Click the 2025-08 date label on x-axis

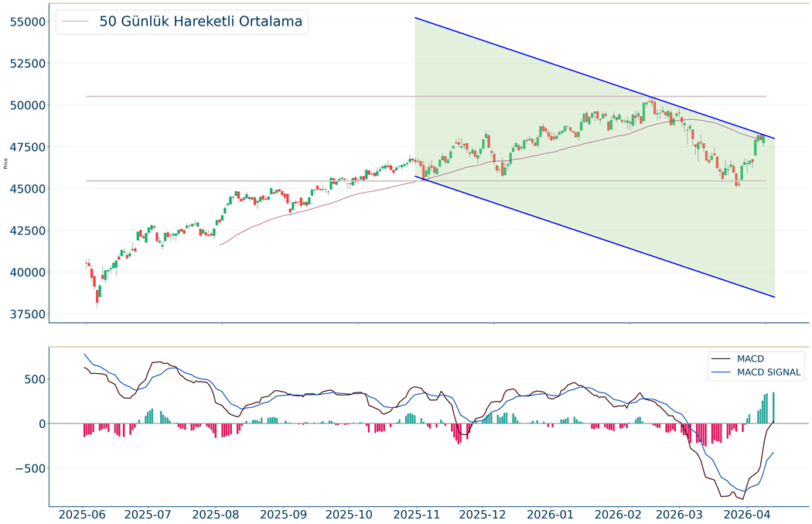(x=216, y=514)
